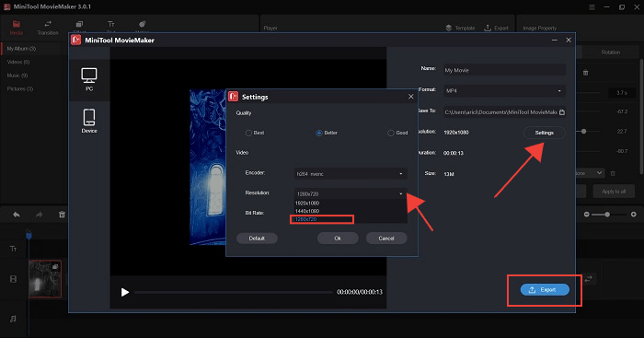Adjust image property slider handle

point(583,132)
